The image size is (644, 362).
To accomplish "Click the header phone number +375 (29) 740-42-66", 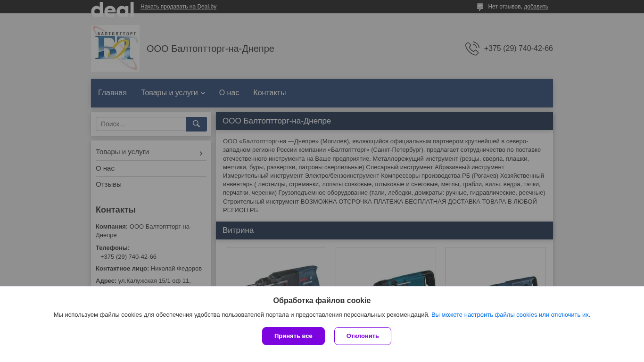I will click(x=518, y=49).
